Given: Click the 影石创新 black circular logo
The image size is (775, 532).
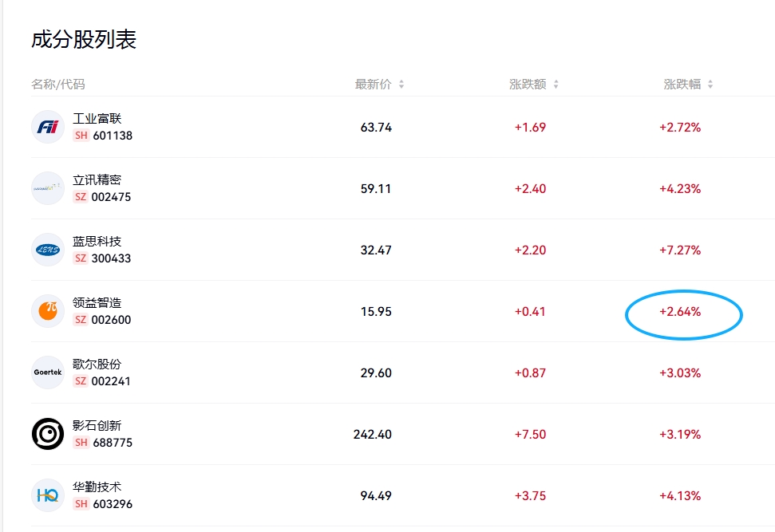Looking at the screenshot, I should tap(48, 434).
